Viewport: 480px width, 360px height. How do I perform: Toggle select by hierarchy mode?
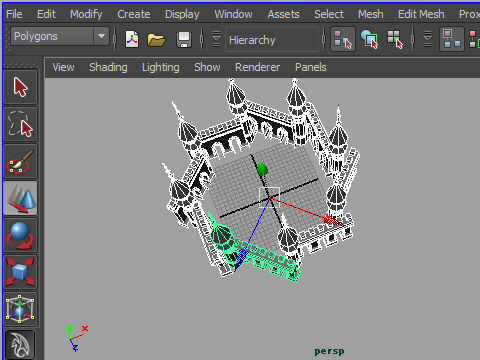pyautogui.click(x=343, y=39)
